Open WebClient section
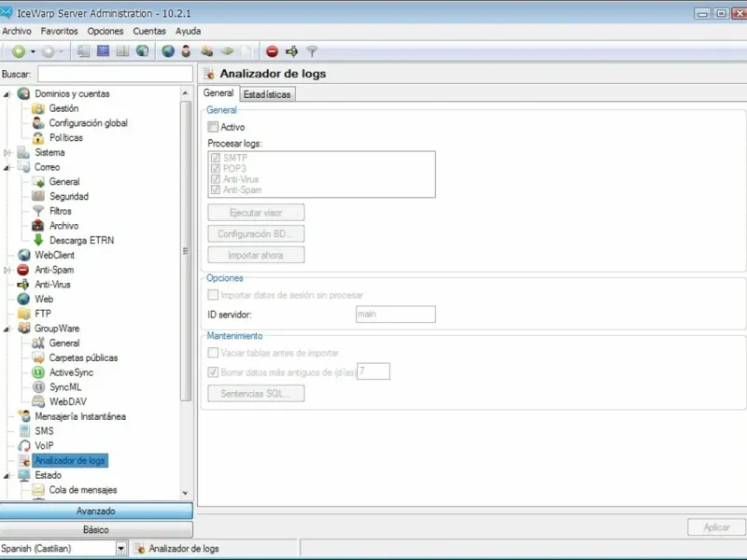This screenshot has height=560, width=747. [x=54, y=255]
